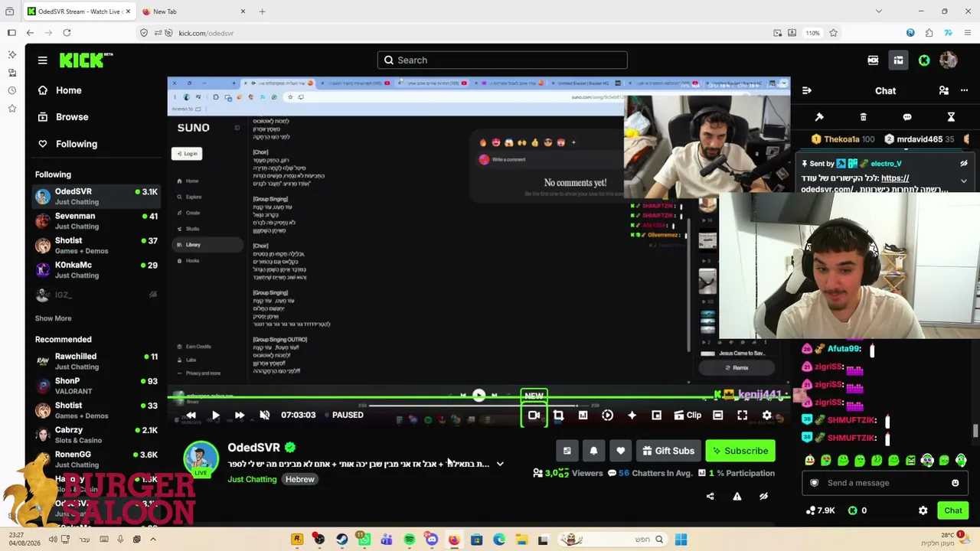Open the Kick sidebar hamburger menu
This screenshot has width=980, height=551.
(43, 60)
